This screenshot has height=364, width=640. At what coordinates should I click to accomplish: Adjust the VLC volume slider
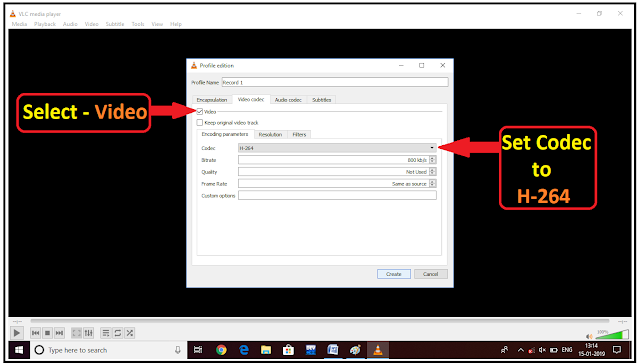(612, 335)
